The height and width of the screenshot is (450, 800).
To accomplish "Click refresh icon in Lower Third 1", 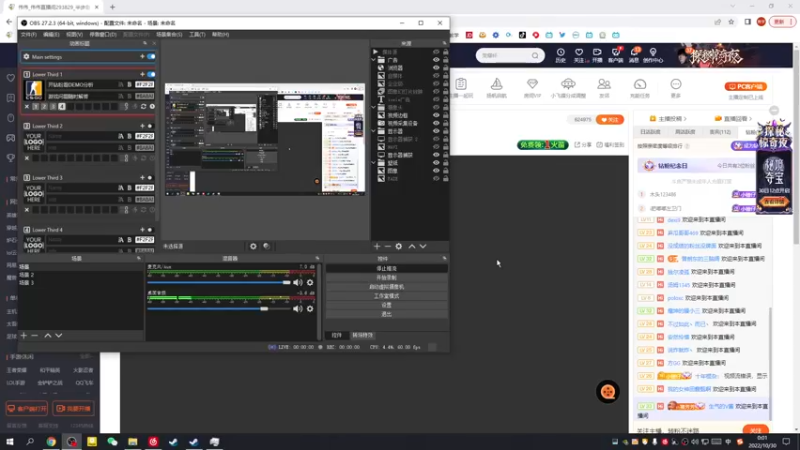I will 143,107.
